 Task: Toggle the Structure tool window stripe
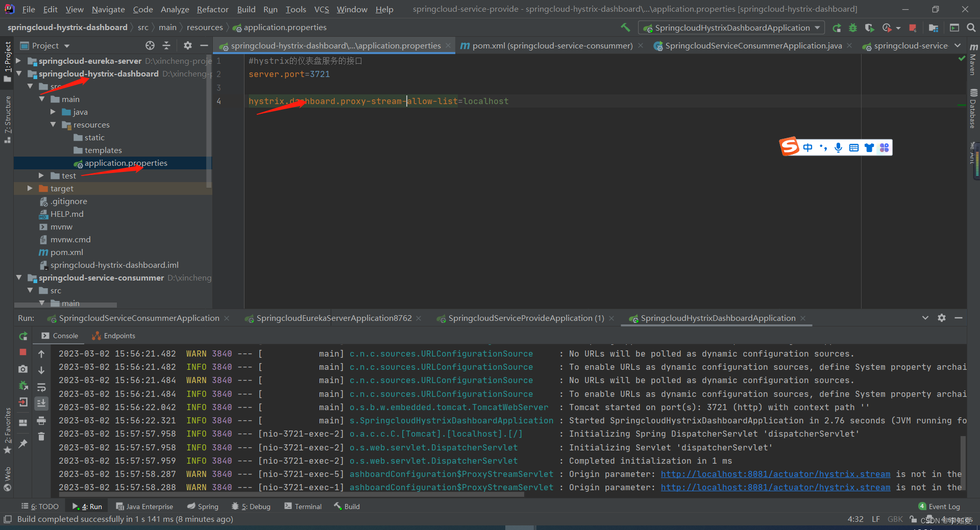(x=7, y=119)
